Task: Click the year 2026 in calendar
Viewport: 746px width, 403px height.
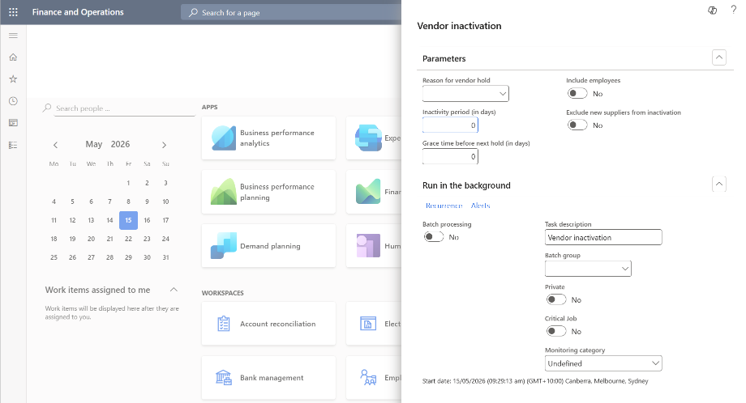Action: tap(120, 144)
